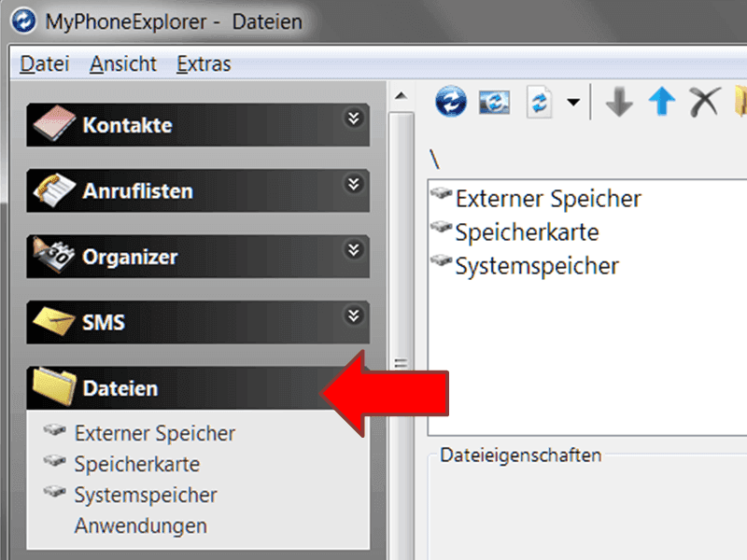This screenshot has height=560, width=747.
Task: Click the backslash root path label
Action: pyautogui.click(x=434, y=159)
